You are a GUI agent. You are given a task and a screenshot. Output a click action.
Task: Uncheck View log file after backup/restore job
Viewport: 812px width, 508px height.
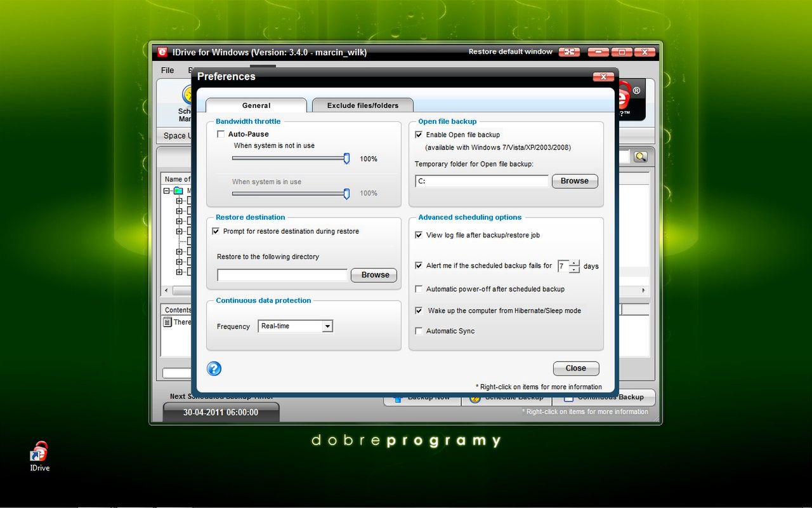(419, 235)
